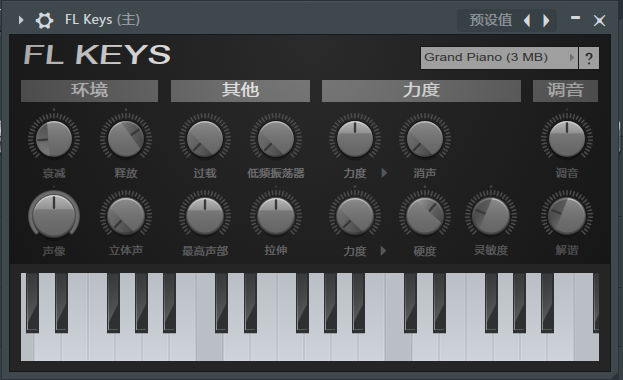Click the lower 力度 velocity knob
This screenshot has width=623, height=380.
(355, 216)
